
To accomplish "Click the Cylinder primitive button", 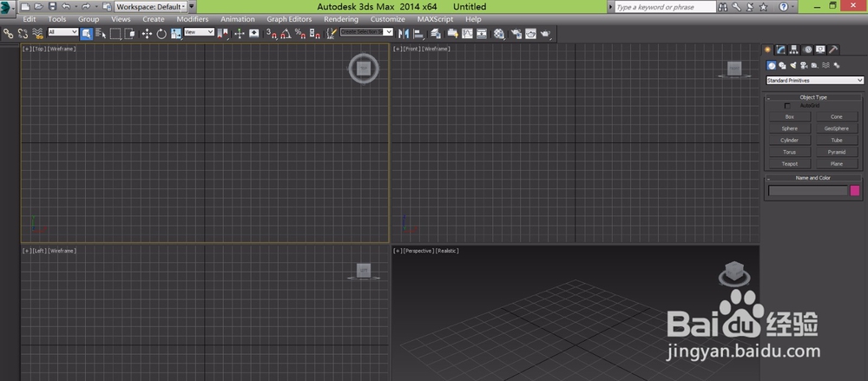I will click(x=789, y=140).
